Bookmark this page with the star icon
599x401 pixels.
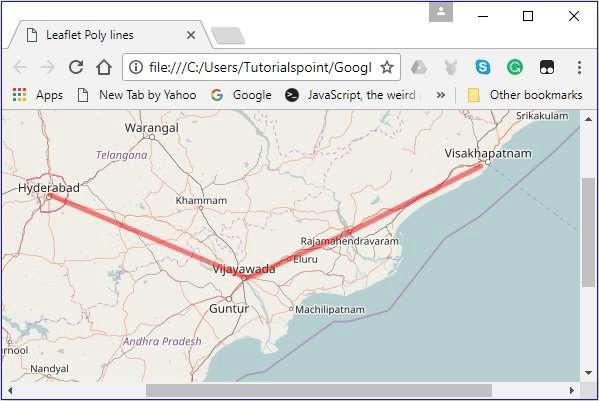pyautogui.click(x=387, y=67)
